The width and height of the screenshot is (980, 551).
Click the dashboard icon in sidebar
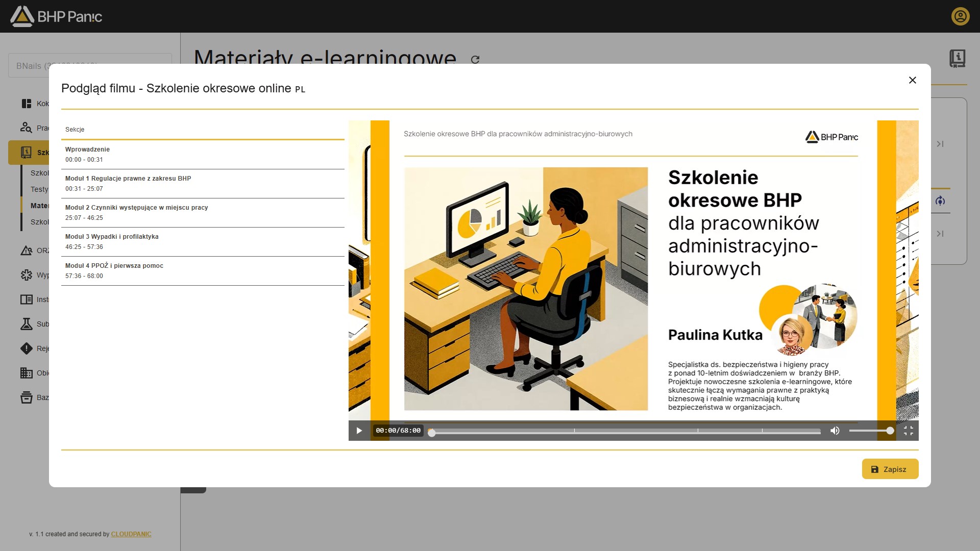pyautogui.click(x=27, y=104)
